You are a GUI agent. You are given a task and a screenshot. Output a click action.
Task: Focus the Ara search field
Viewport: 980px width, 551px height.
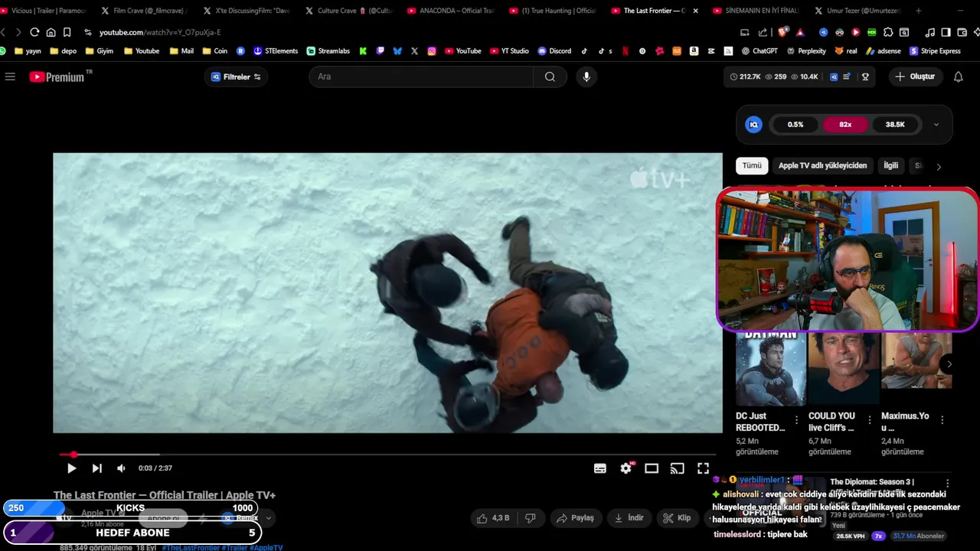pyautogui.click(x=421, y=77)
